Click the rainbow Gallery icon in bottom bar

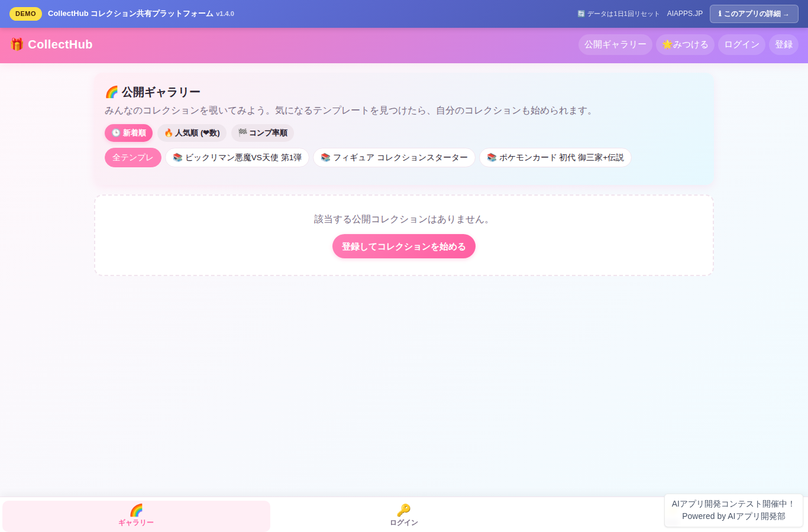136,510
